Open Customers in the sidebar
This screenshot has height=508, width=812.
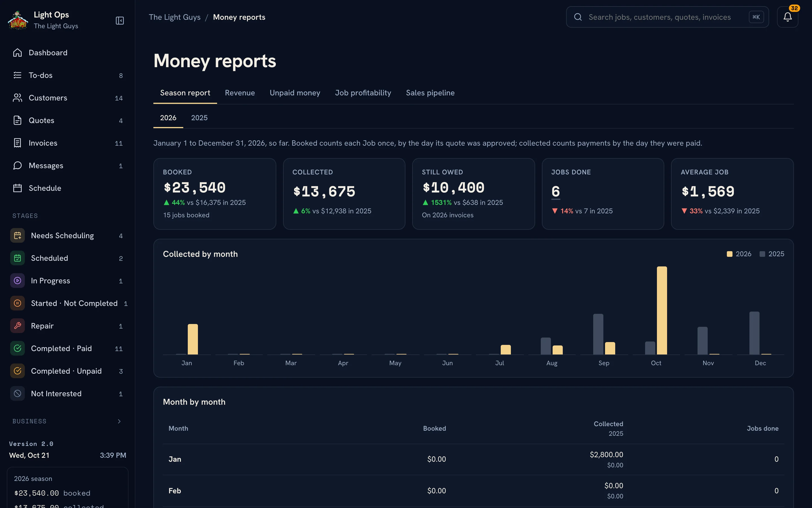[x=67, y=98]
